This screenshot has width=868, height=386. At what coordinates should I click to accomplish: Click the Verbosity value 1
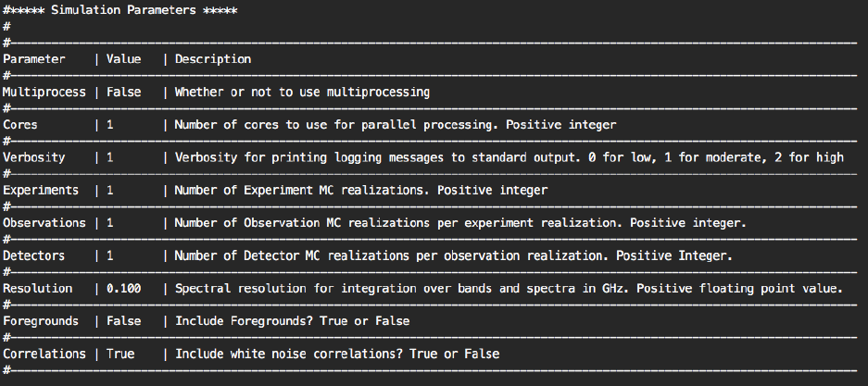(x=109, y=157)
